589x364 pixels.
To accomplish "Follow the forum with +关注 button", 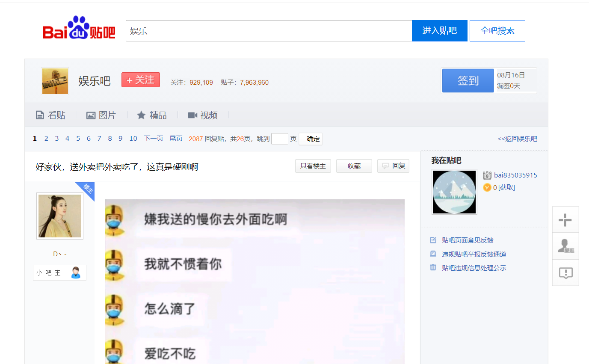I will pyautogui.click(x=141, y=80).
